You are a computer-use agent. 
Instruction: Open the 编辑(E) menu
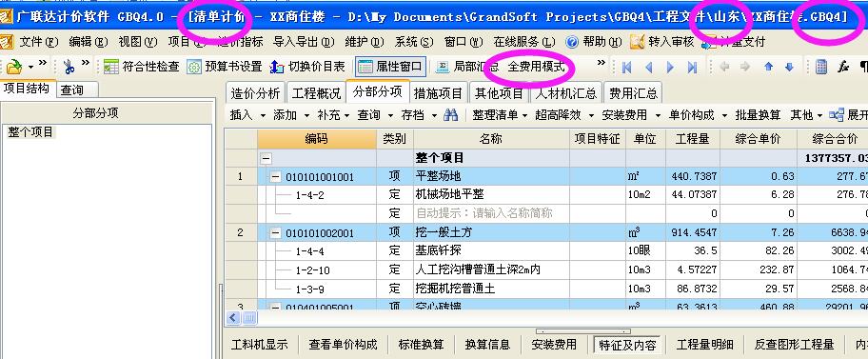pos(89,42)
